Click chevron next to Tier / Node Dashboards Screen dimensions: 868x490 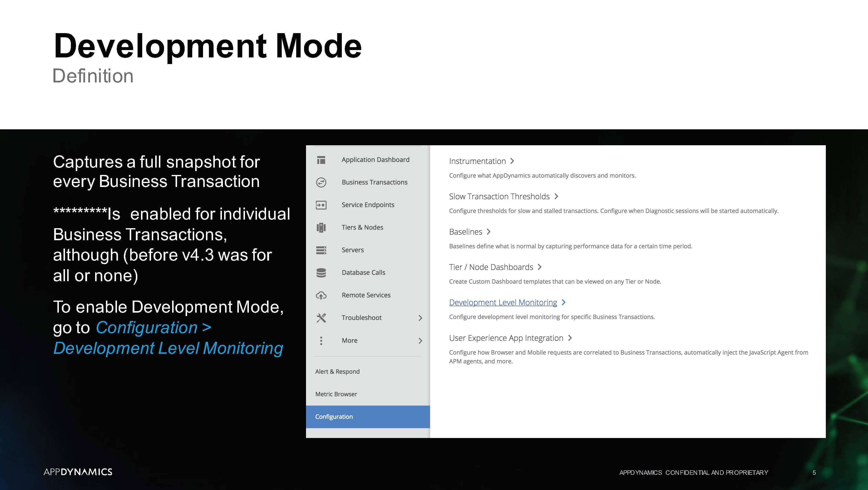click(x=540, y=267)
